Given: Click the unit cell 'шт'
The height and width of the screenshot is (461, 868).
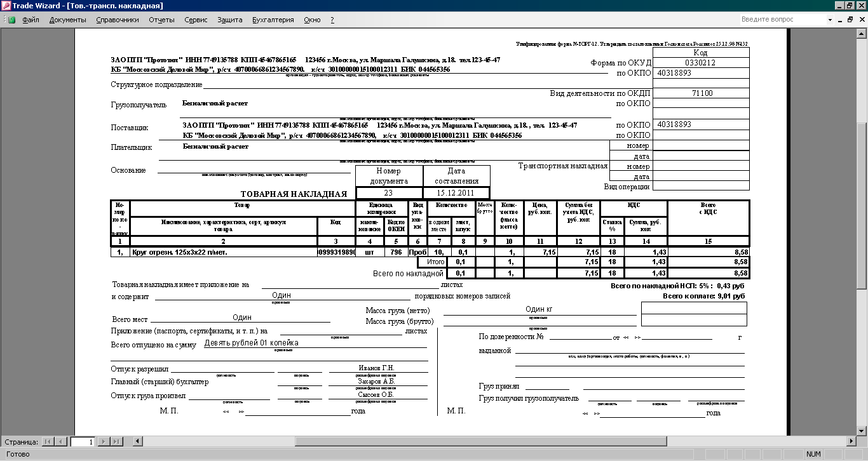Looking at the screenshot, I should coord(369,252).
